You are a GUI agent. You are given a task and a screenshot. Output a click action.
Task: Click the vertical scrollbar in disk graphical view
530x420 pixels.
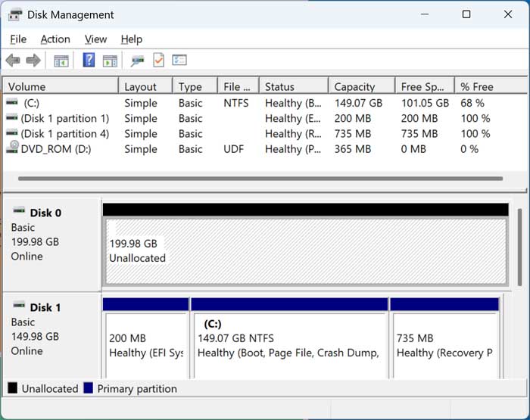coord(519,247)
